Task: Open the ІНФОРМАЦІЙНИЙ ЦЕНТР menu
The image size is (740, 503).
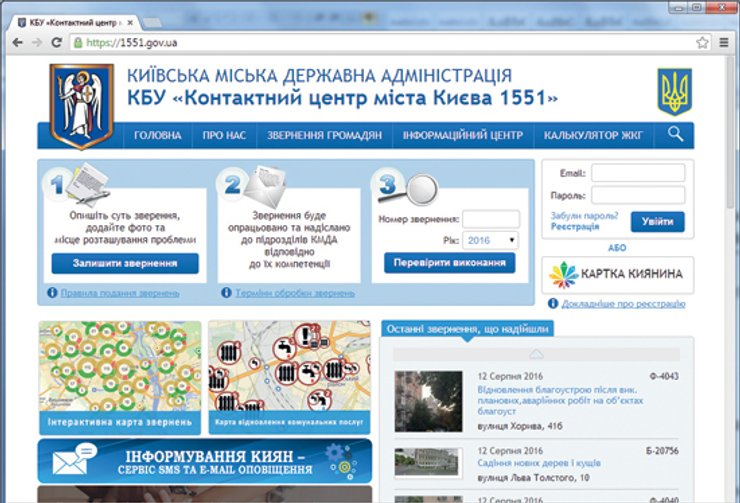Action: (462, 135)
